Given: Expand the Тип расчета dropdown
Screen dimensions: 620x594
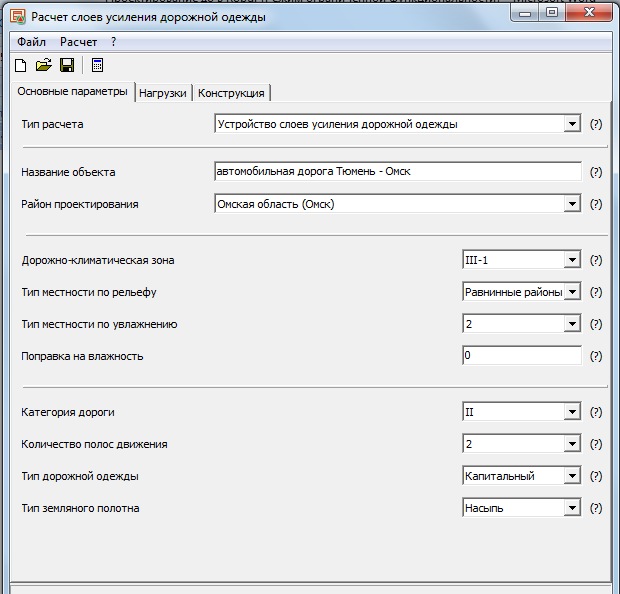Looking at the screenshot, I should (x=572, y=124).
